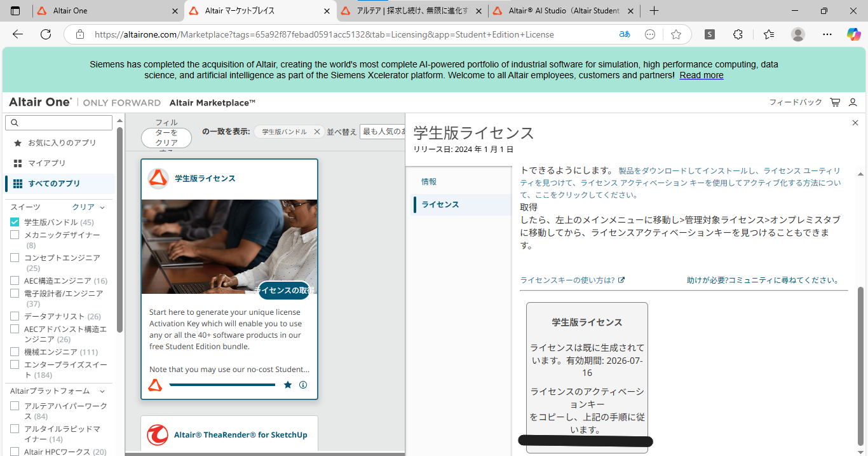
Task: Open Edge settings and more menu
Action: coord(827,34)
